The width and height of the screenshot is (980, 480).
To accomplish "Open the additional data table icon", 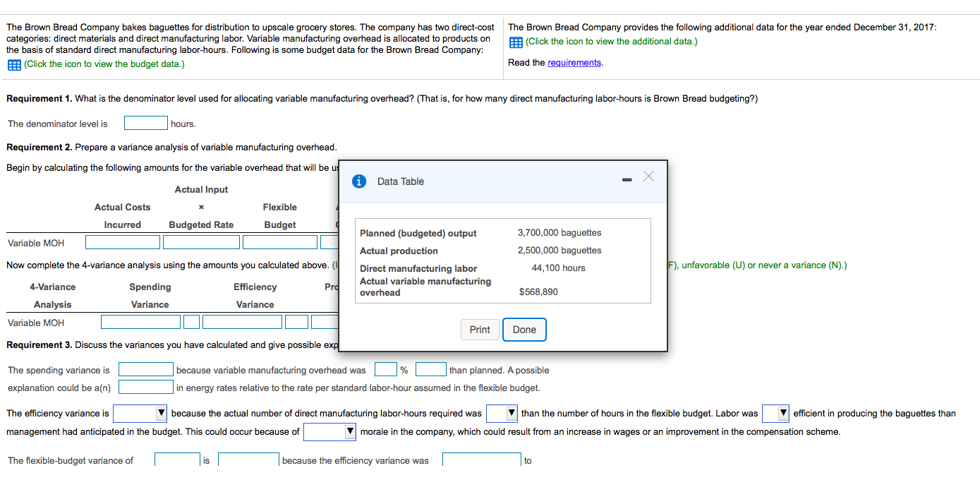I will click(516, 42).
